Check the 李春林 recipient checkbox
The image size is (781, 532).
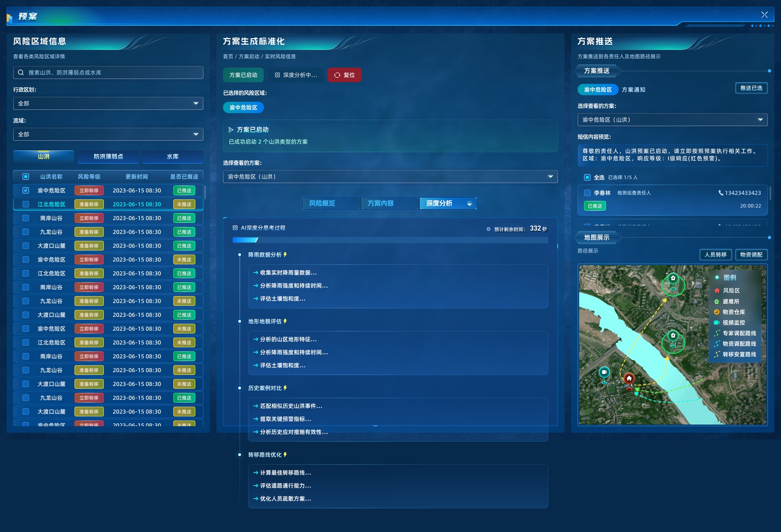pos(587,193)
